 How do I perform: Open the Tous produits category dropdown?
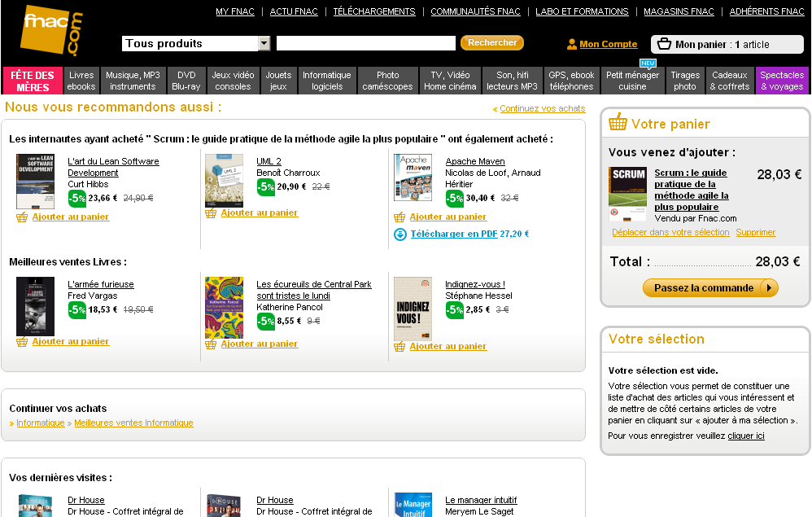pos(196,43)
